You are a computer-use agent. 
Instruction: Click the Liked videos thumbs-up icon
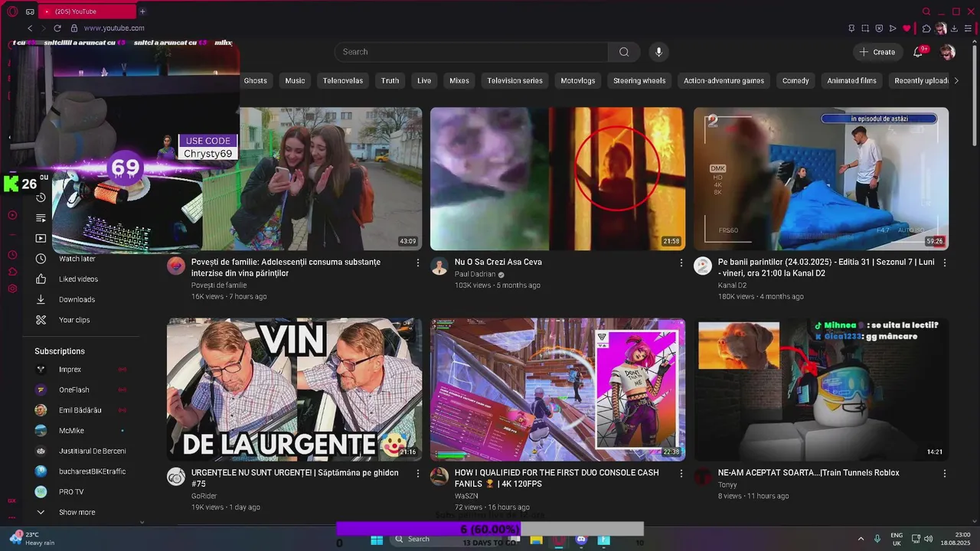(41, 279)
